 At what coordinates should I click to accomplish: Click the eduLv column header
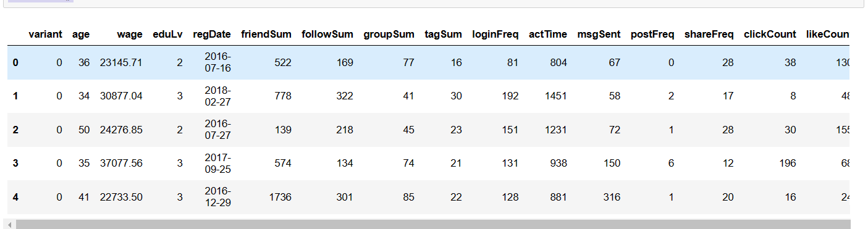[167, 34]
